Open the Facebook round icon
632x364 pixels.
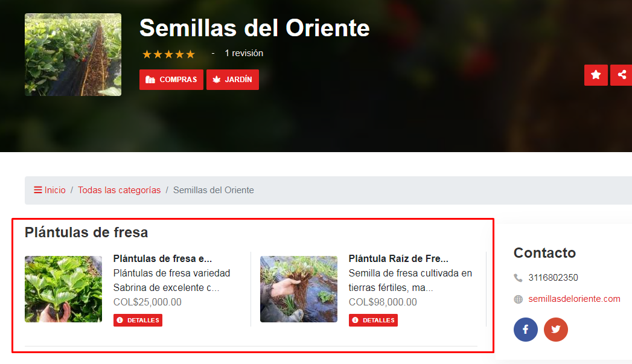coord(526,330)
